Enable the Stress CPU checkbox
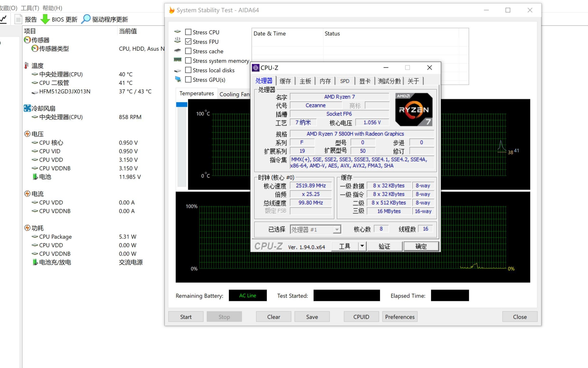The width and height of the screenshot is (588, 368). pyautogui.click(x=188, y=32)
